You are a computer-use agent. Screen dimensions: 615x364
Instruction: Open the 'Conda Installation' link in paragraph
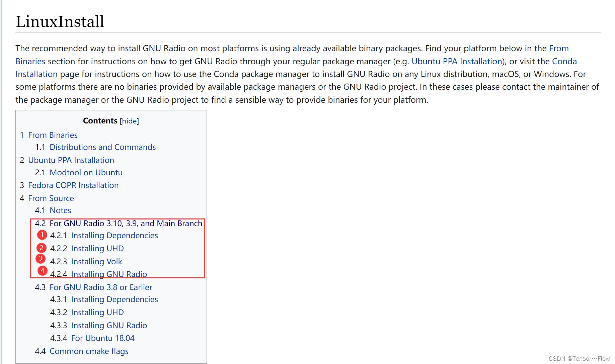point(564,62)
